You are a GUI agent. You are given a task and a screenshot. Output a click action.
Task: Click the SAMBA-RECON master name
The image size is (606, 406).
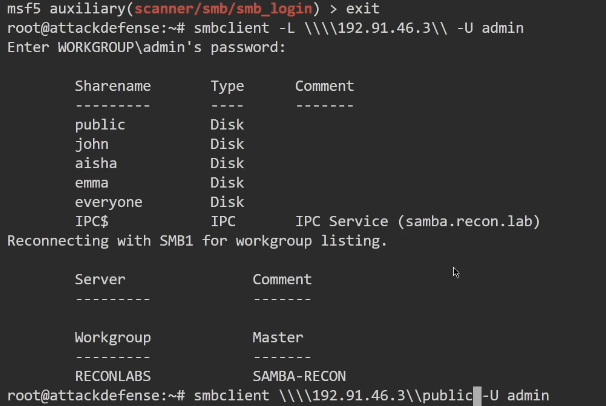pyautogui.click(x=299, y=376)
